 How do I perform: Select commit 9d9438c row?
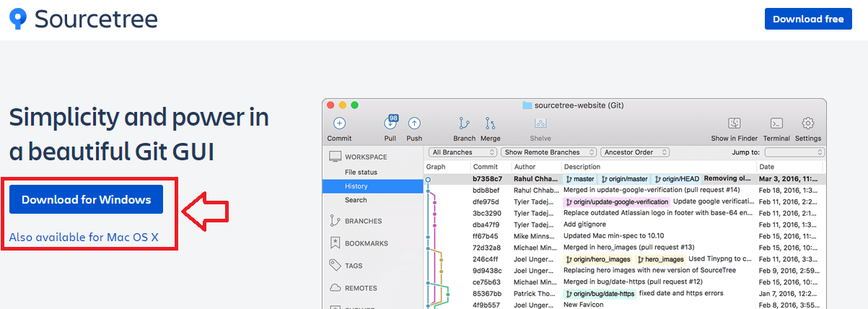(x=625, y=271)
